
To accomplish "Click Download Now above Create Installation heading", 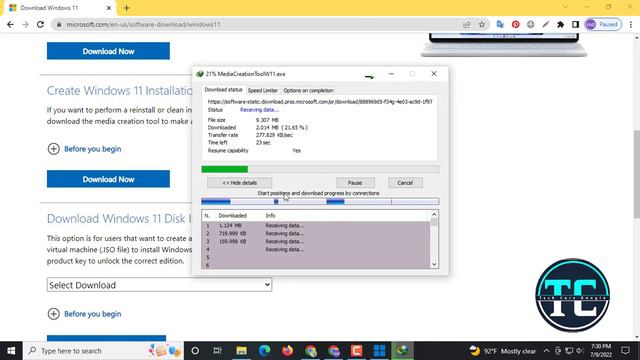I will click(108, 51).
